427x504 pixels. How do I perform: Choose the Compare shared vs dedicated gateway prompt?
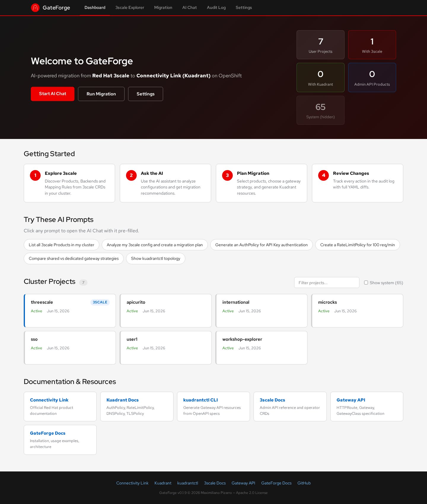[x=74, y=258]
